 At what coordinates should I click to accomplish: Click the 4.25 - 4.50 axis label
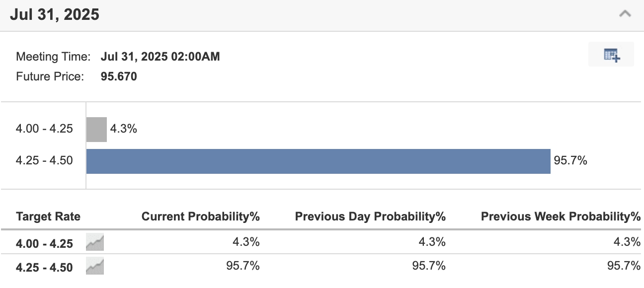(44, 160)
